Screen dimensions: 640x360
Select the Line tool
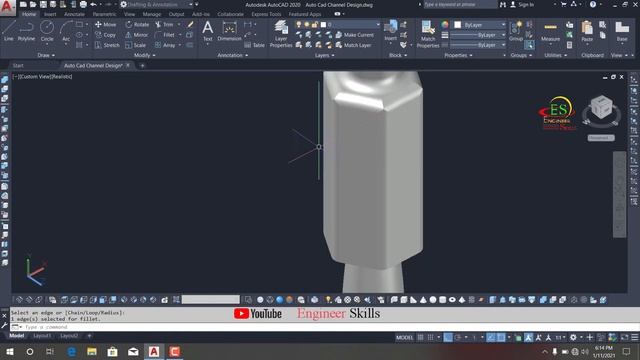tap(9, 31)
